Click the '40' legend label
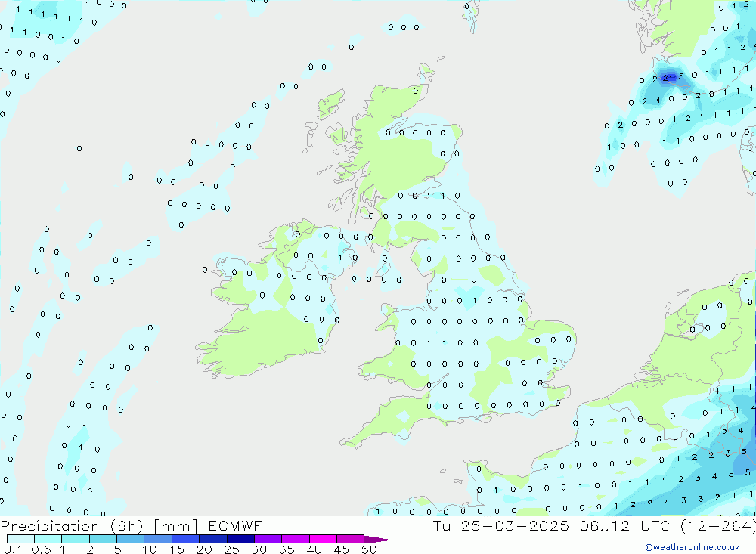 click(x=314, y=549)
